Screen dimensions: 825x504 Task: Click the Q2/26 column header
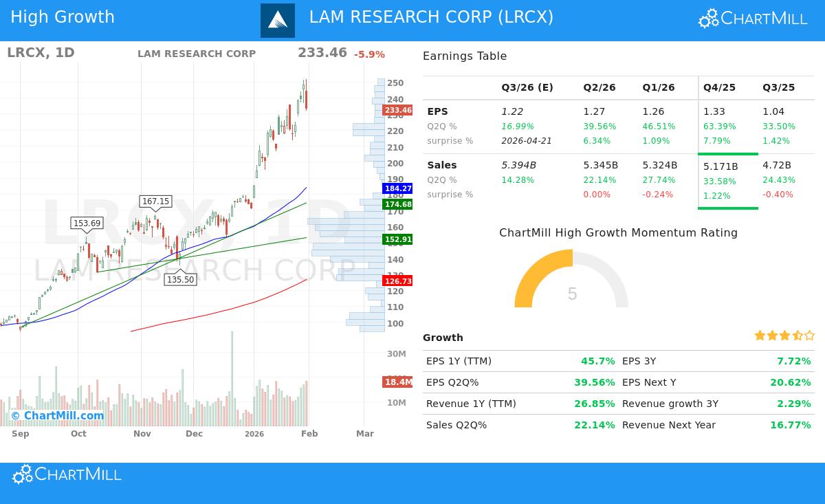tap(599, 87)
